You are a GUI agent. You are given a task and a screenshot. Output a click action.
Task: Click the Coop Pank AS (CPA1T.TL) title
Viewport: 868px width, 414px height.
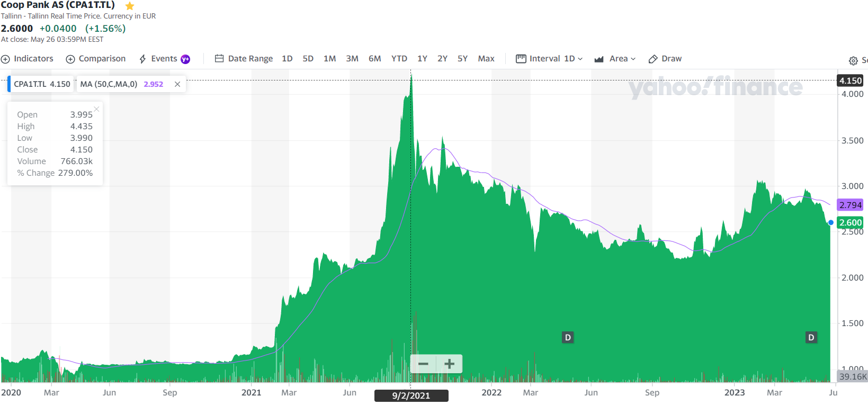tap(58, 5)
